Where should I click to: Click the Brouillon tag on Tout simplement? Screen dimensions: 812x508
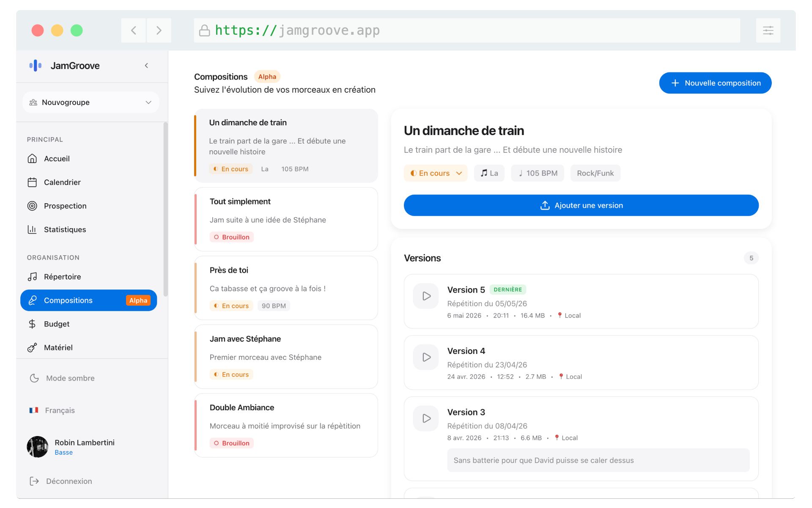(x=232, y=237)
